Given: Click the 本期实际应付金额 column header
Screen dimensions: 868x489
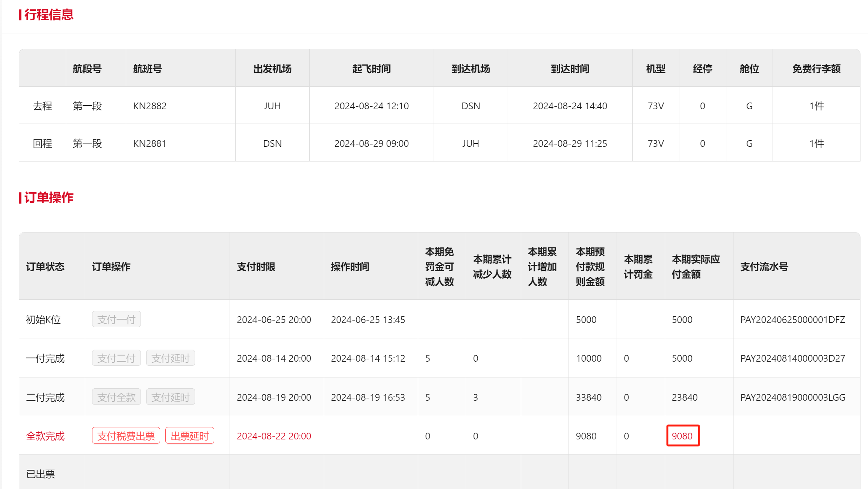Looking at the screenshot, I should pyautogui.click(x=696, y=267).
